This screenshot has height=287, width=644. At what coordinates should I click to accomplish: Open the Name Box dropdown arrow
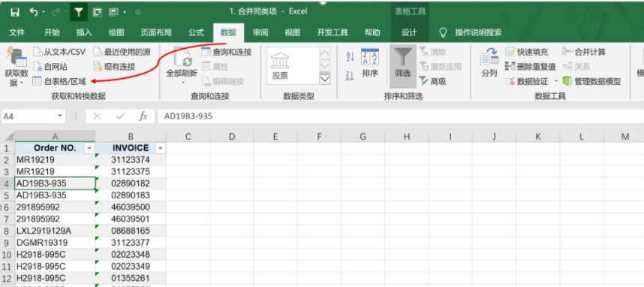60,116
